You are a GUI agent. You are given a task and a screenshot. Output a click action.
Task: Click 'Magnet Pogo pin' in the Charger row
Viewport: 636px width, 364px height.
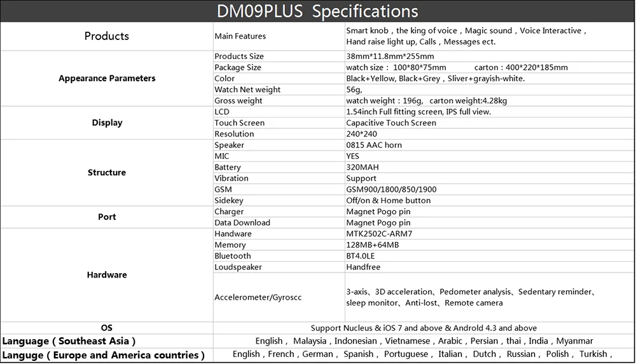coord(378,212)
